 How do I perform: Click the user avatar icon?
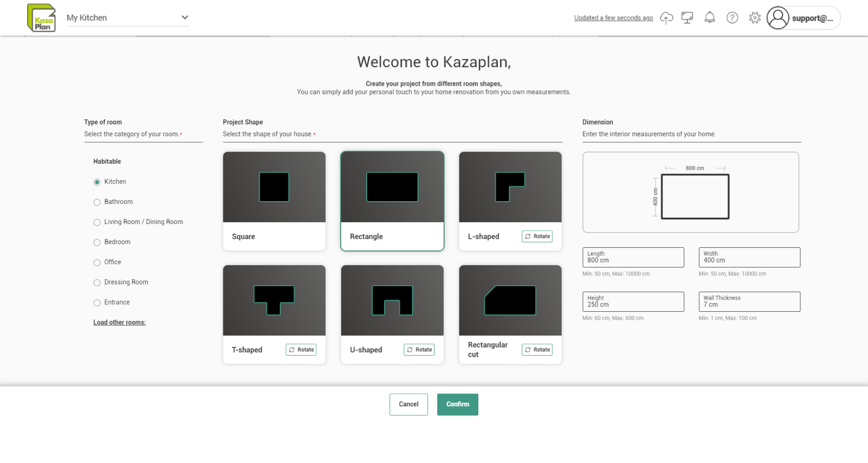[x=778, y=18]
